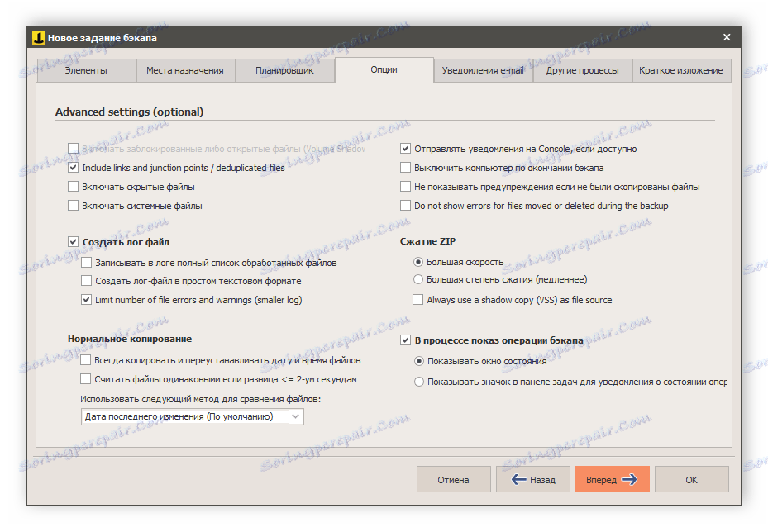768x532 pixels.
Task: Check Считать файлы одинаковыми если разница 2 секунды
Action: point(85,379)
